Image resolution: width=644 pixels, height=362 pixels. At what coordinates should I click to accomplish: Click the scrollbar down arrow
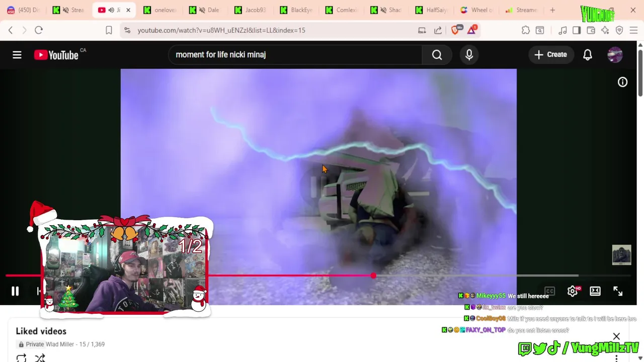640,358
